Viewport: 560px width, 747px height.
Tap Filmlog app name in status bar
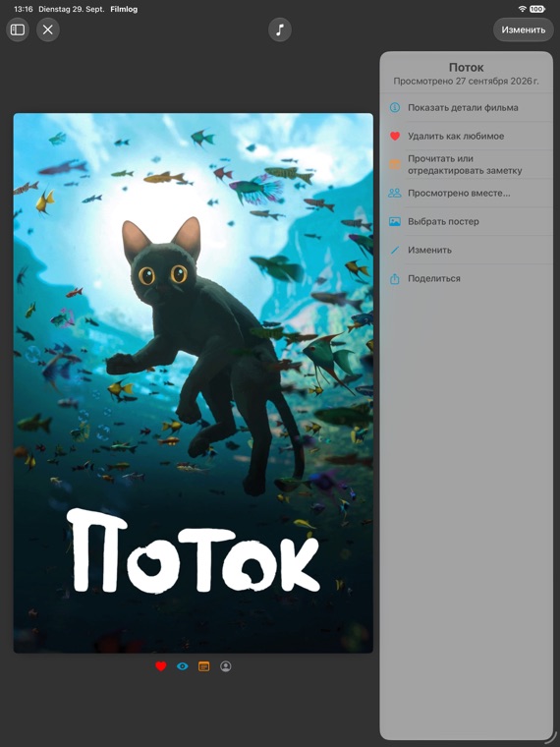pos(124,9)
